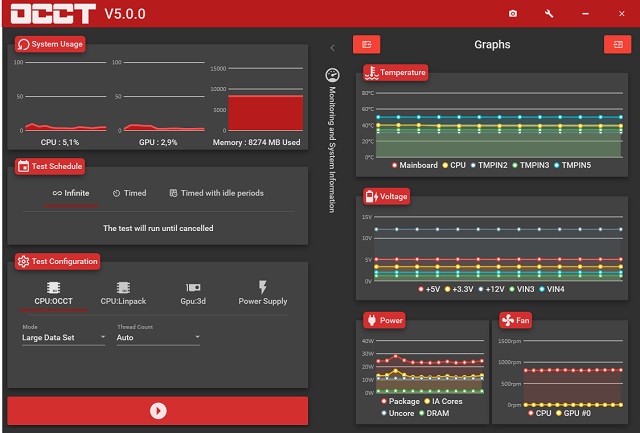640x433 pixels.
Task: Open Monitoring and System Information vertical label
Action: 332,149
